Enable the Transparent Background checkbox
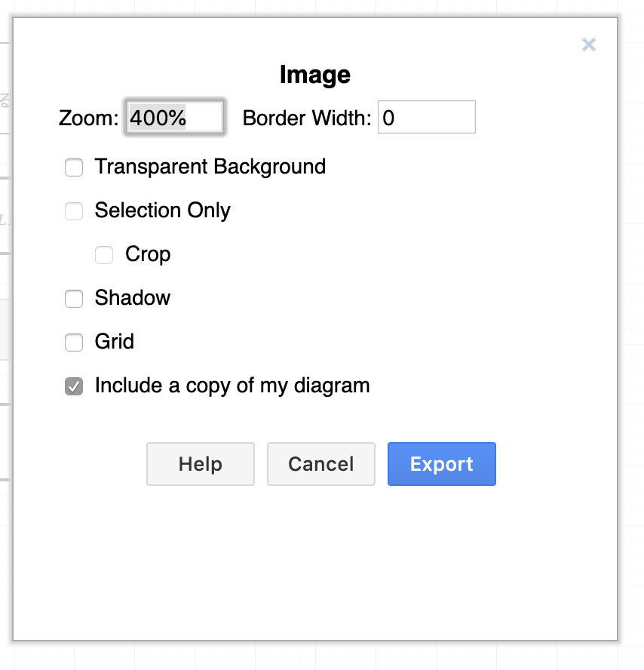This screenshot has height=670, width=644. click(x=74, y=167)
